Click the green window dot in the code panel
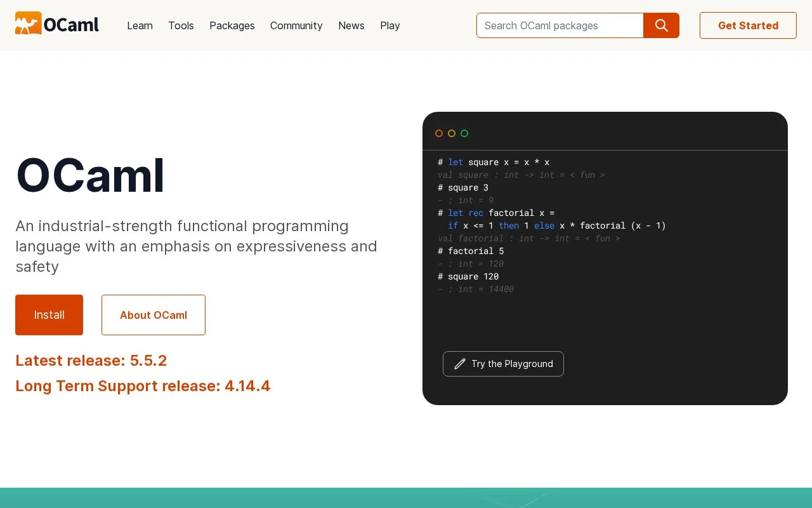 pyautogui.click(x=464, y=133)
